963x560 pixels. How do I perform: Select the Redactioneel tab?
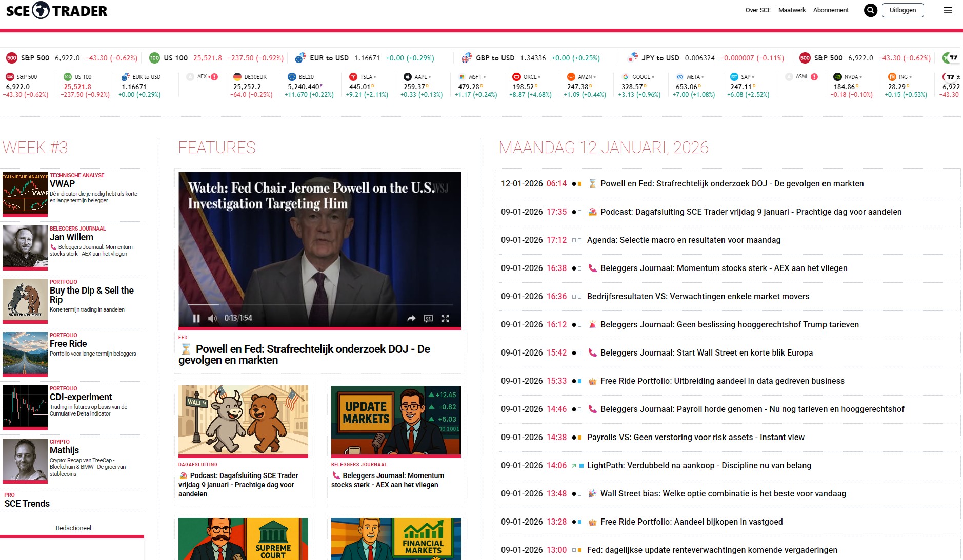pos(73,528)
